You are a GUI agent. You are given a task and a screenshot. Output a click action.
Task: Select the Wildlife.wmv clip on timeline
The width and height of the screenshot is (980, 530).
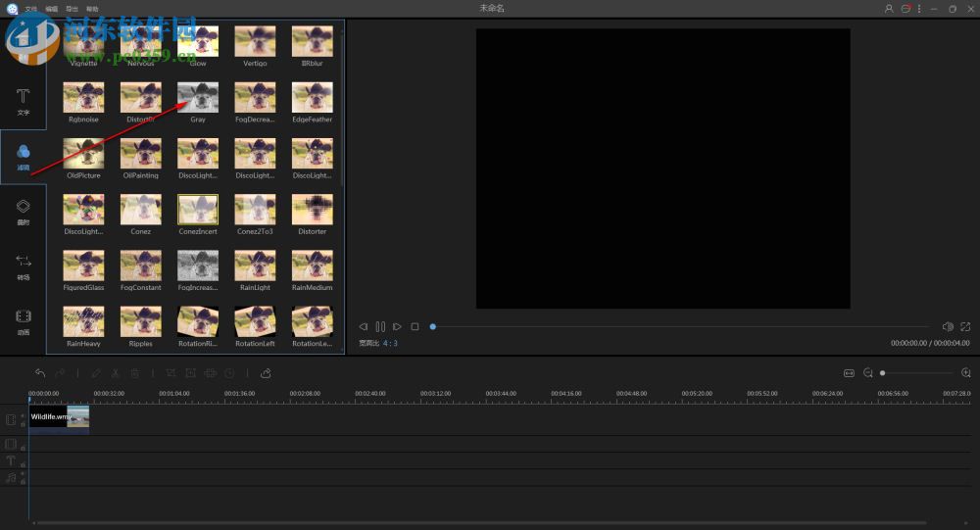tap(59, 417)
